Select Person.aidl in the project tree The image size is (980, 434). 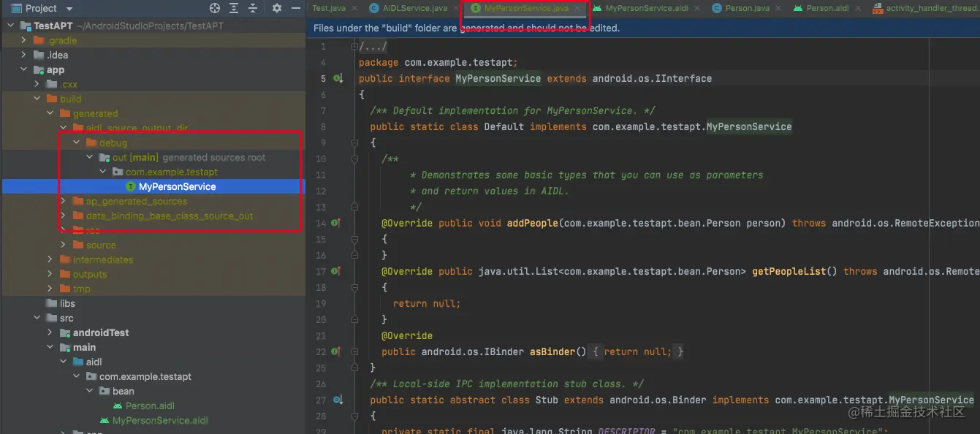[x=153, y=406]
